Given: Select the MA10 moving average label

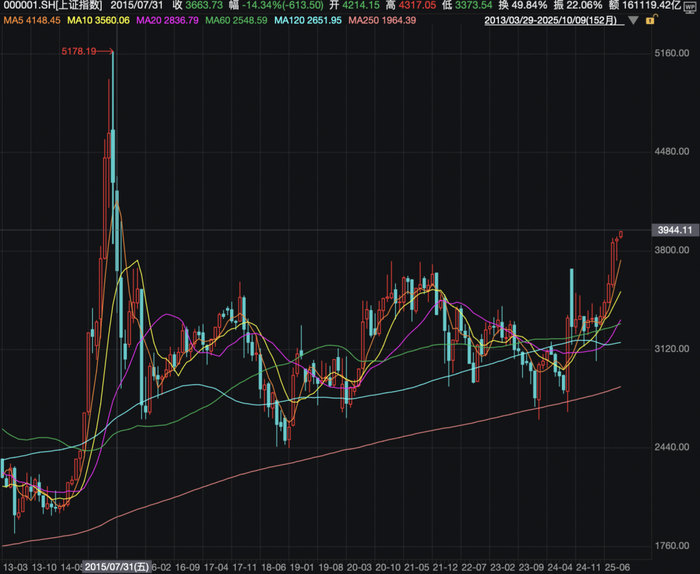Looking at the screenshot, I should tap(98, 21).
